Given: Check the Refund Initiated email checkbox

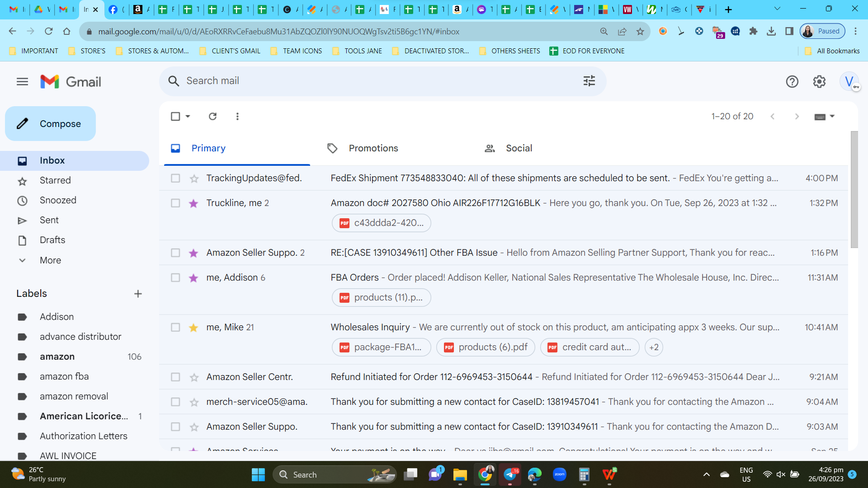Looking at the screenshot, I should coord(175,377).
